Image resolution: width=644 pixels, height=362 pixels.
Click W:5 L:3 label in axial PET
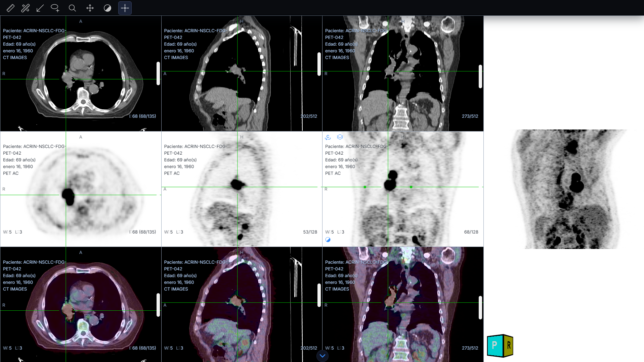pyautogui.click(x=12, y=232)
